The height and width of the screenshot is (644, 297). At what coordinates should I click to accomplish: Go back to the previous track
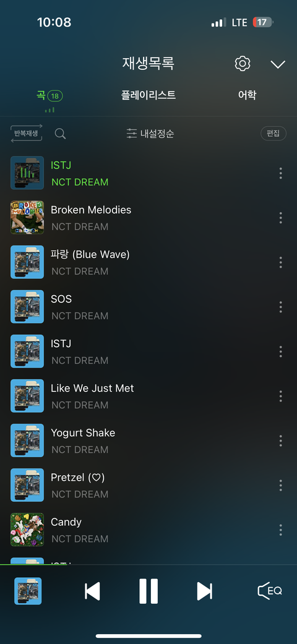92,591
